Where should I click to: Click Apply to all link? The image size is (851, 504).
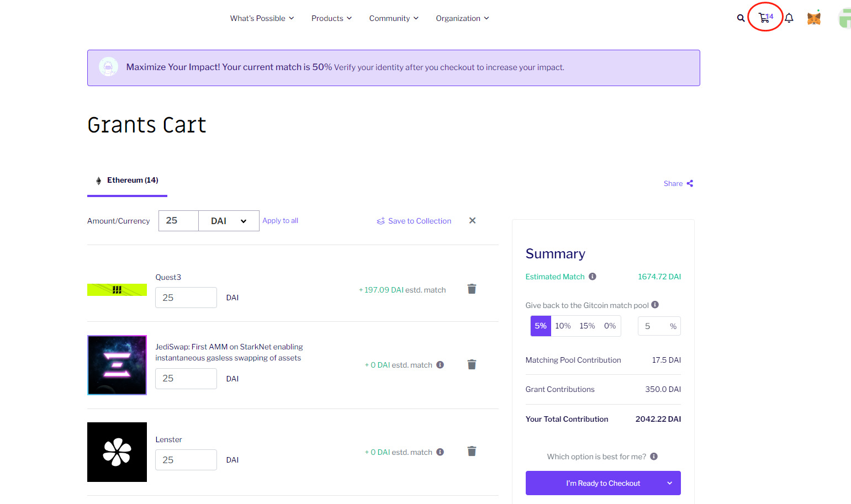(x=280, y=221)
